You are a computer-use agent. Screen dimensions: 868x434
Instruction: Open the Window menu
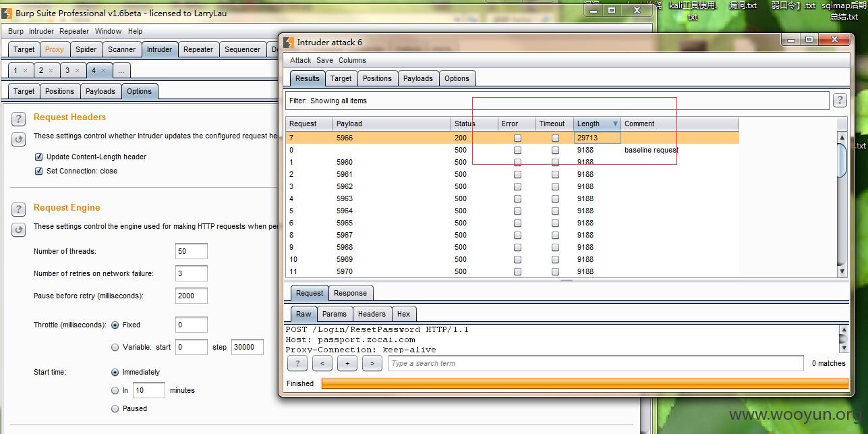coord(108,31)
